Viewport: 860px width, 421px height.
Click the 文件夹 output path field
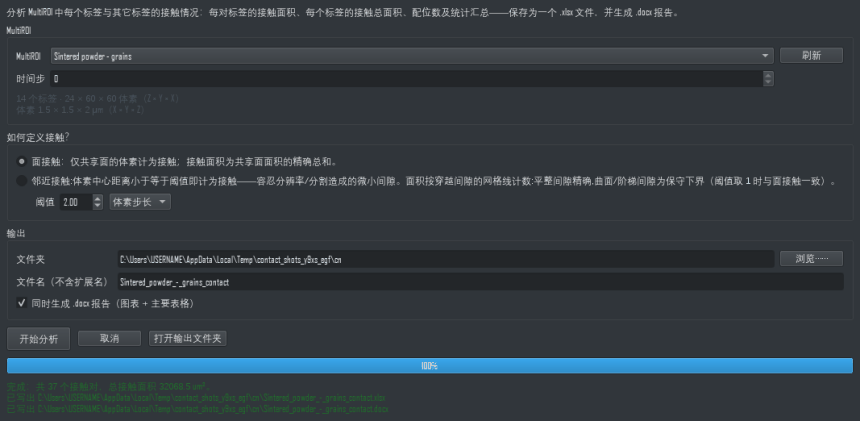click(445, 259)
